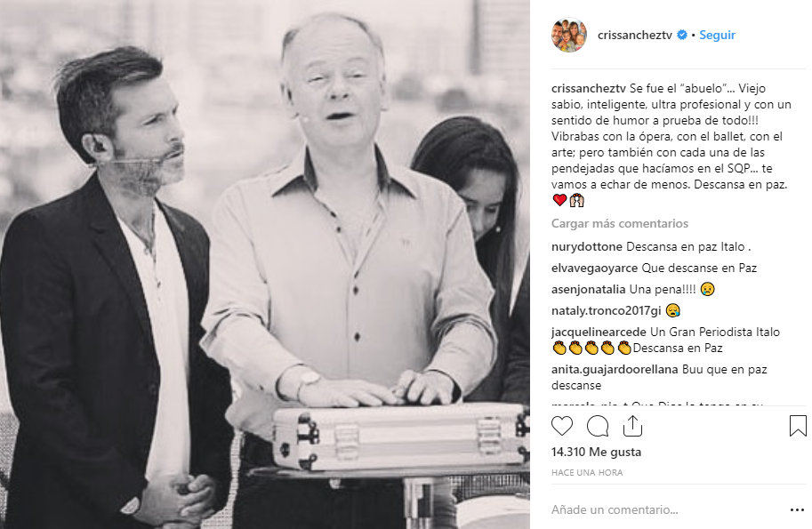Open the crissancheztv header username link
The height and width of the screenshot is (529, 812).
coord(635,35)
